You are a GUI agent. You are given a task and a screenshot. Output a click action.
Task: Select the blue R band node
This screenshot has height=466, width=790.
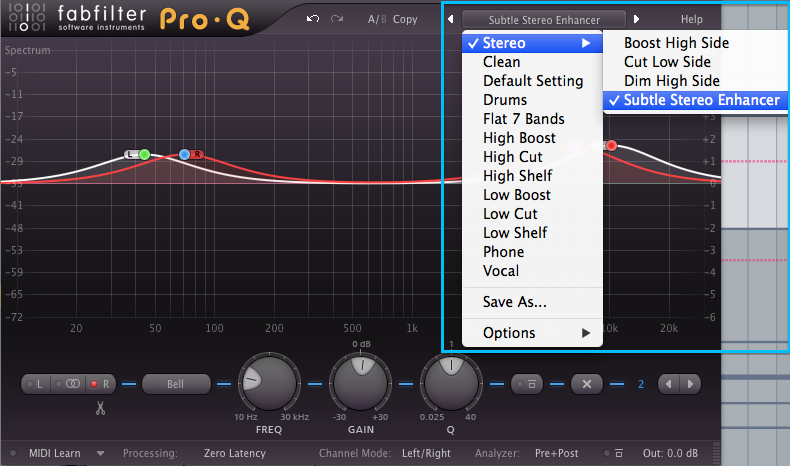click(x=184, y=154)
